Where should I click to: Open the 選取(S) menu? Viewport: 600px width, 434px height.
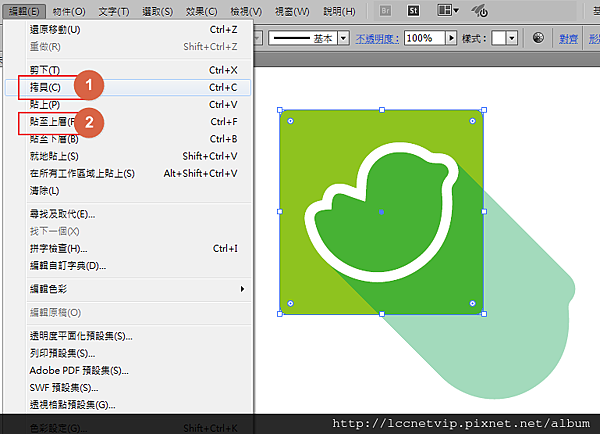(x=158, y=11)
